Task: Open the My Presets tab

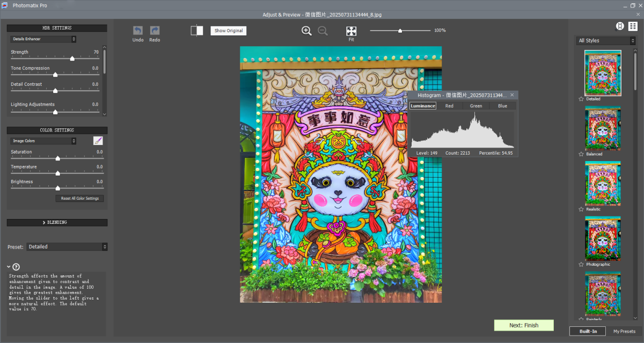Action: (x=624, y=331)
